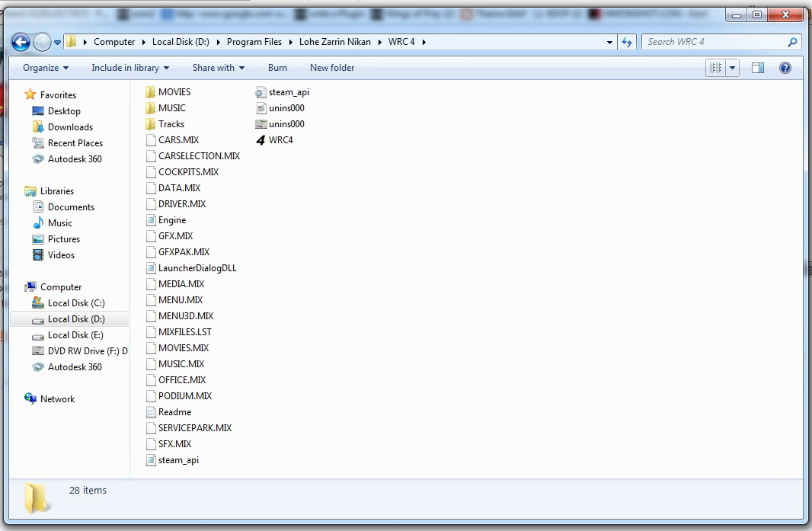Select the MIXFILES.LST file

click(x=185, y=332)
